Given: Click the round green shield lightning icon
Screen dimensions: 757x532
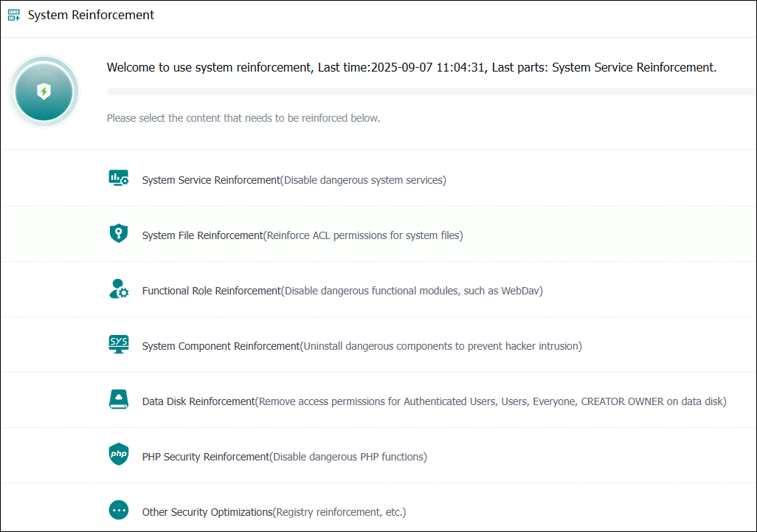Looking at the screenshot, I should pyautogui.click(x=44, y=91).
